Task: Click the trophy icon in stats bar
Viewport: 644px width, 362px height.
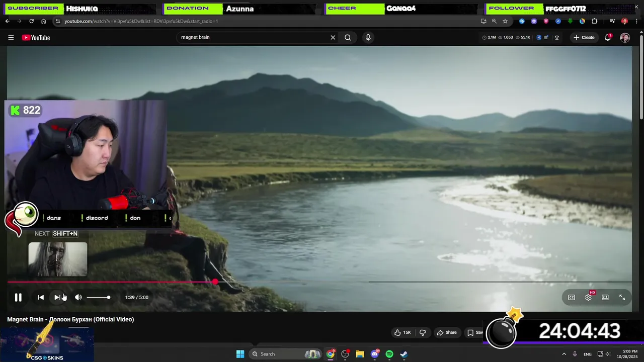Action: (556, 37)
